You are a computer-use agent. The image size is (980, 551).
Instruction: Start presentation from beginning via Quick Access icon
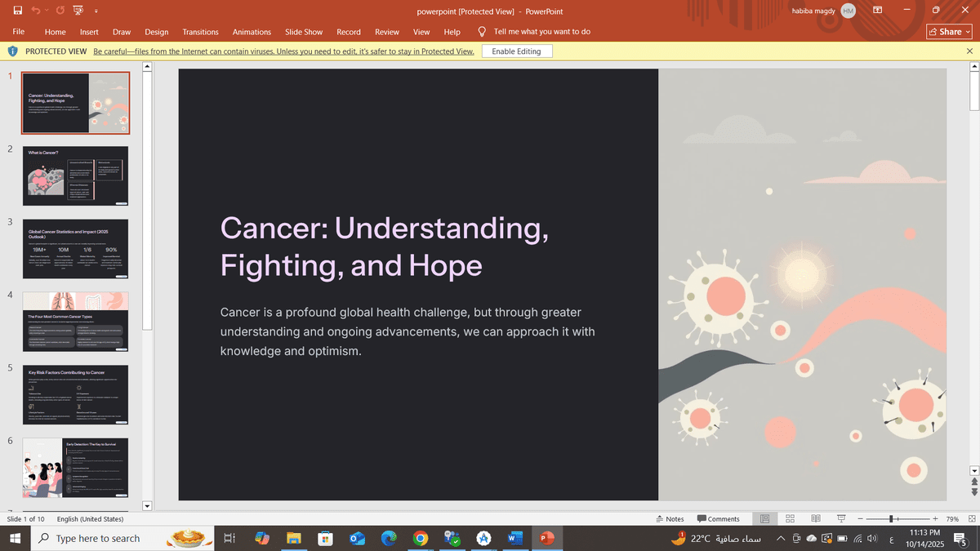[x=78, y=11]
